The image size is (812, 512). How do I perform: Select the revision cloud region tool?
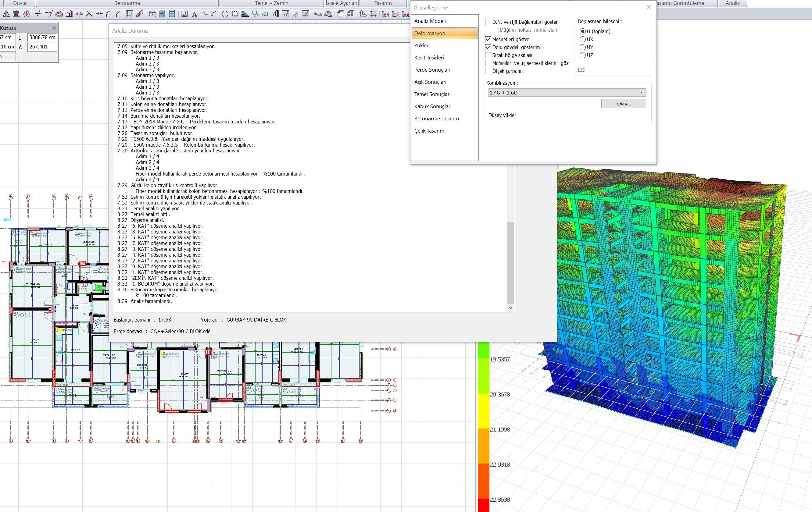coord(235,14)
